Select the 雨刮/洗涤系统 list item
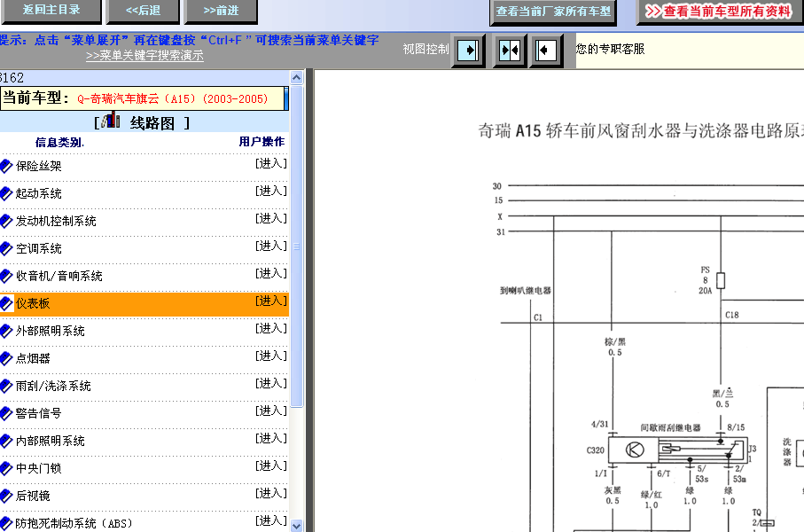The image size is (804, 532). (53, 387)
